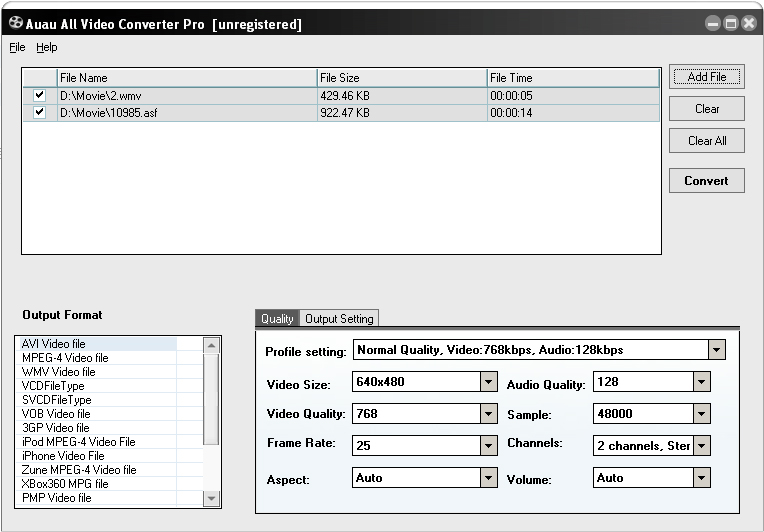Click the Clear button

point(707,109)
